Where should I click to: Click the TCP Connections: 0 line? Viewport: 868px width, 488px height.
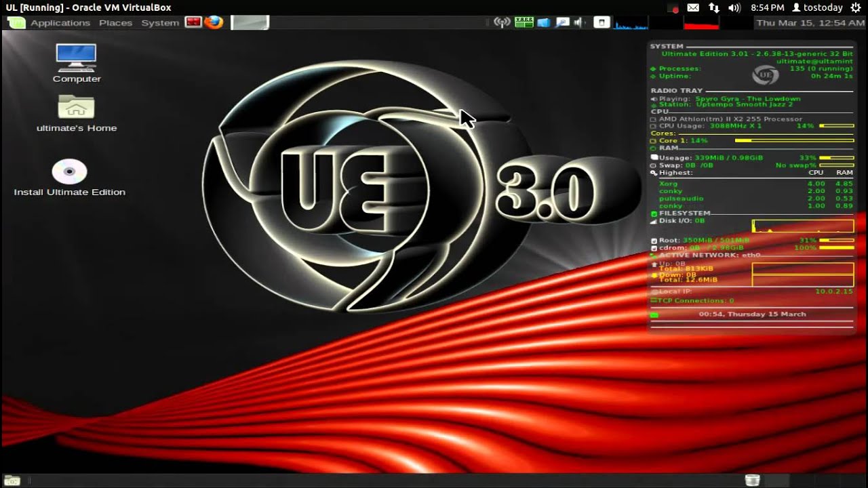click(x=692, y=300)
